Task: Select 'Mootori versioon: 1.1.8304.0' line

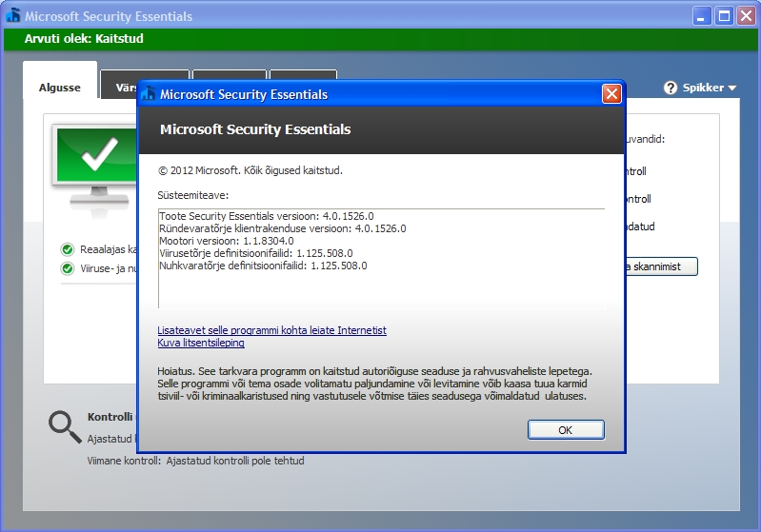Action: [x=226, y=241]
